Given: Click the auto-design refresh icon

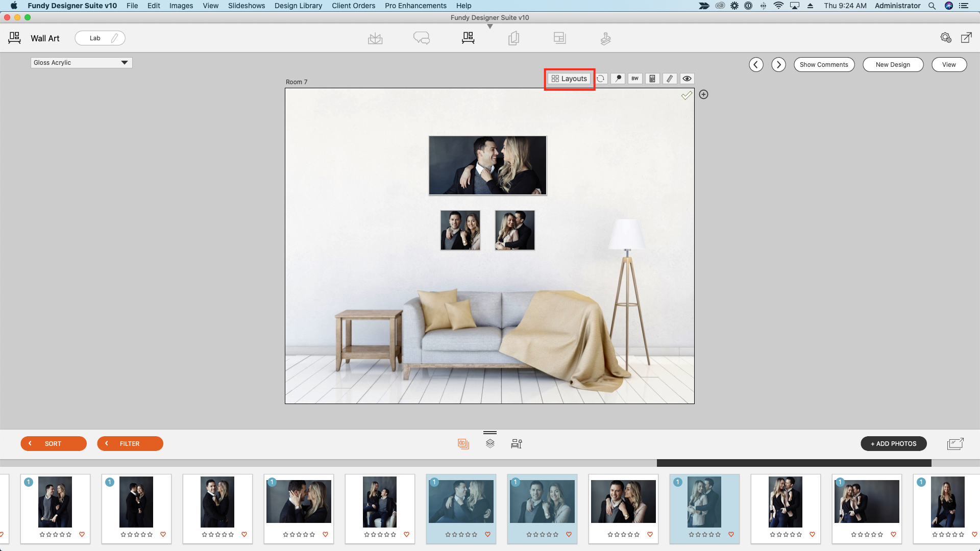Looking at the screenshot, I should point(601,79).
